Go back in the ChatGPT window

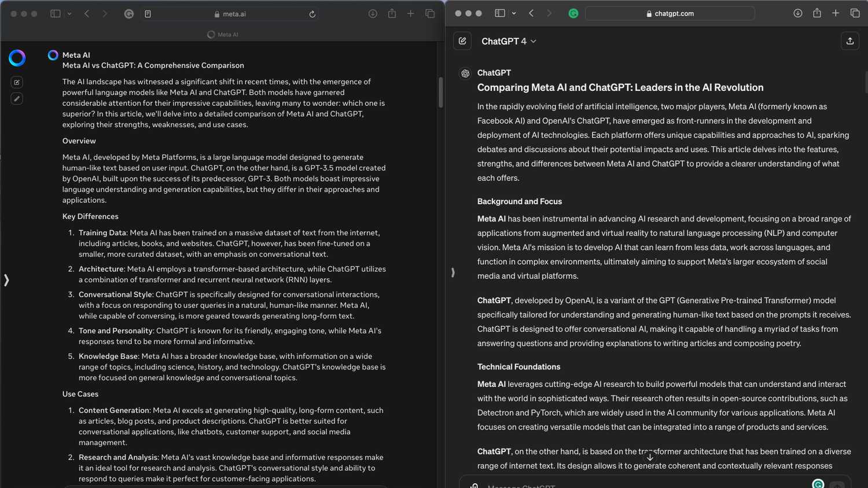[531, 13]
